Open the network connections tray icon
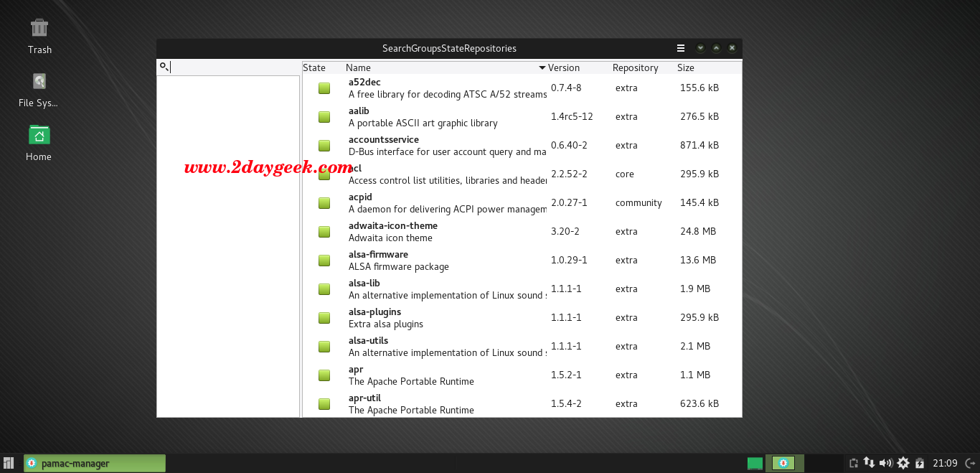The image size is (980, 473). tap(869, 463)
